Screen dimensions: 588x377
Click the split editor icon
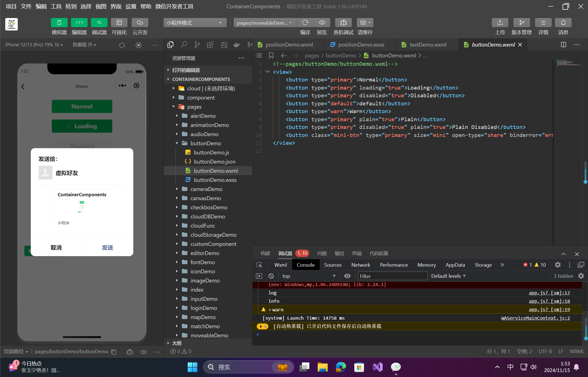pos(563,45)
